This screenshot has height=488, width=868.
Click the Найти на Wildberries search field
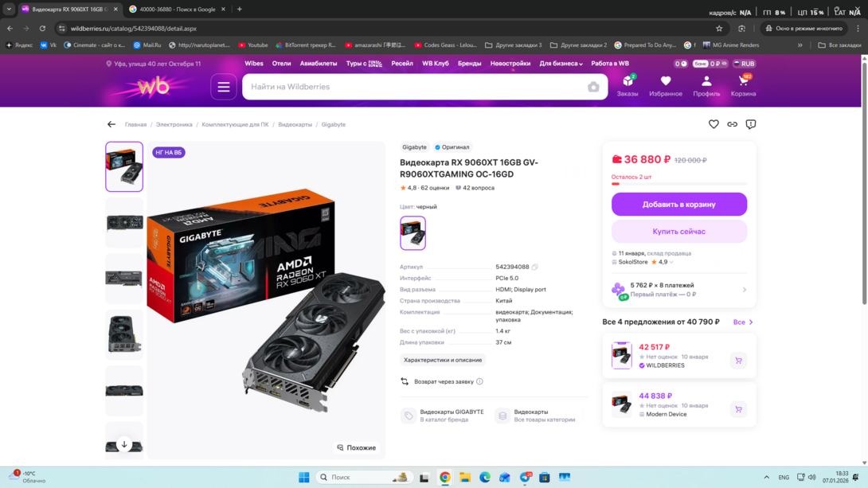tap(414, 87)
